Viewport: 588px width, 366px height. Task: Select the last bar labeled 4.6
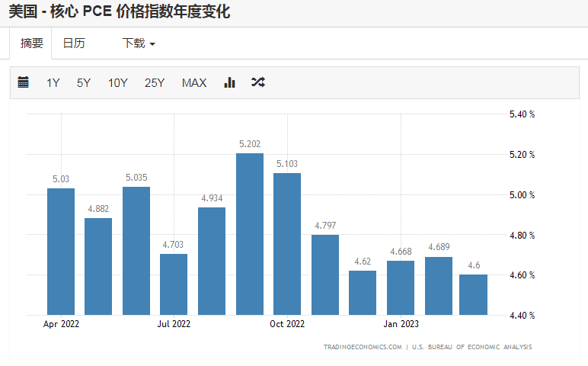pyautogui.click(x=474, y=294)
